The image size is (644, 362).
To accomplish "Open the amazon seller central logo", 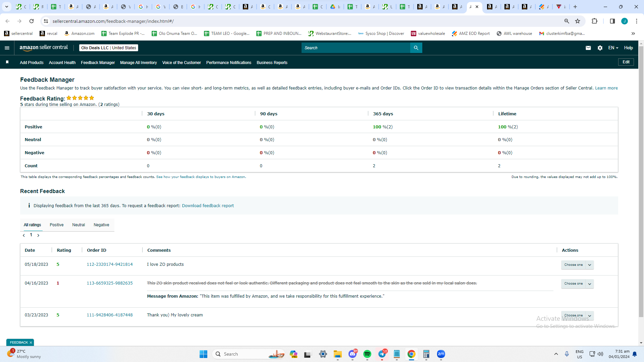I will [44, 48].
